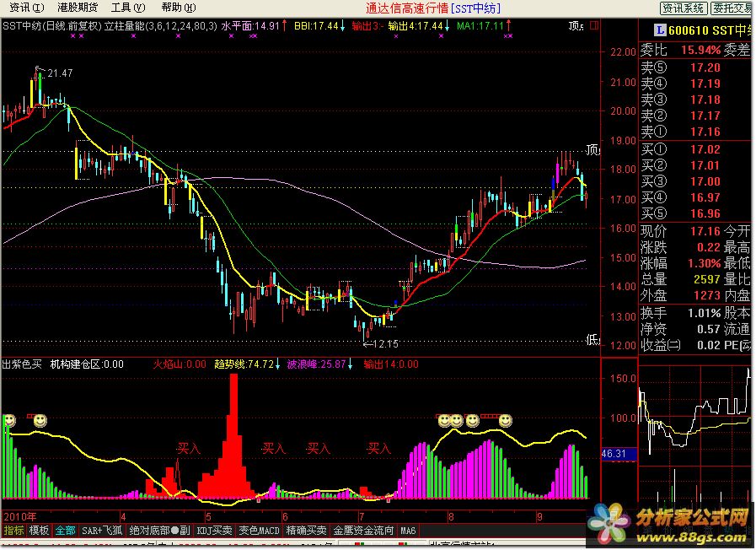Switch to the 金鹰资金流向 indicator tab
Viewport: 756px width, 550px height.
click(363, 531)
